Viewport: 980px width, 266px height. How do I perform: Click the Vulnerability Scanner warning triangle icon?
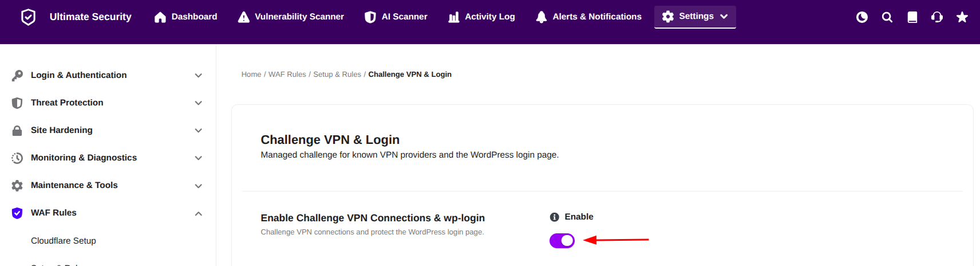[244, 17]
